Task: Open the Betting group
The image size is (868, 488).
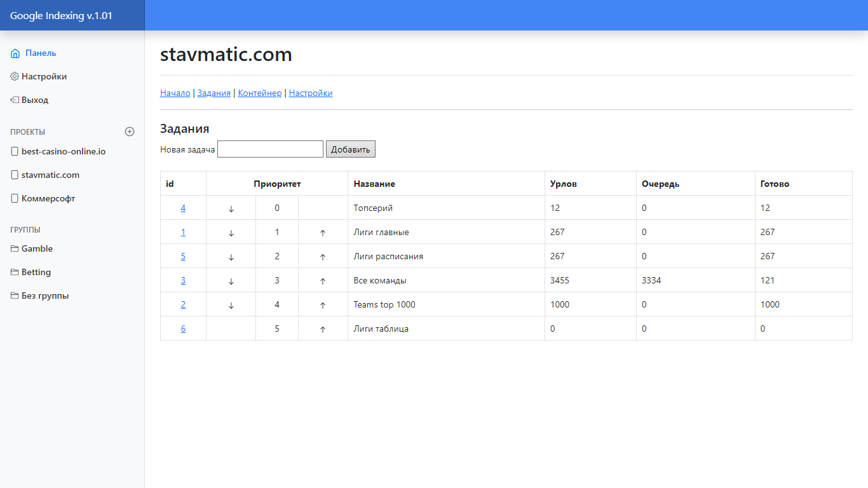Action: coord(36,272)
